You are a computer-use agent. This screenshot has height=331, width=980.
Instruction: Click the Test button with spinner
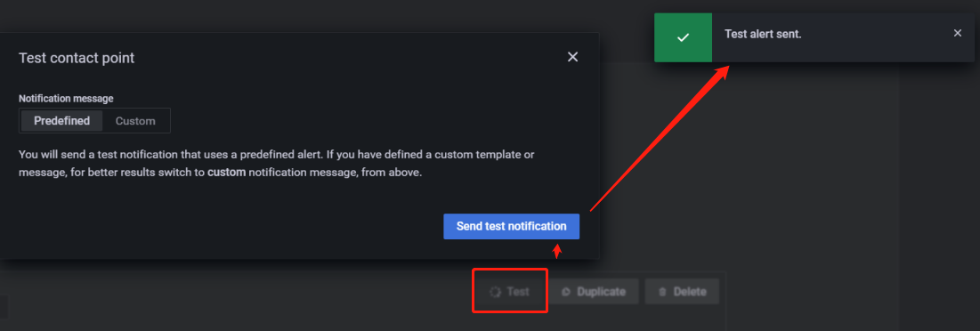509,292
